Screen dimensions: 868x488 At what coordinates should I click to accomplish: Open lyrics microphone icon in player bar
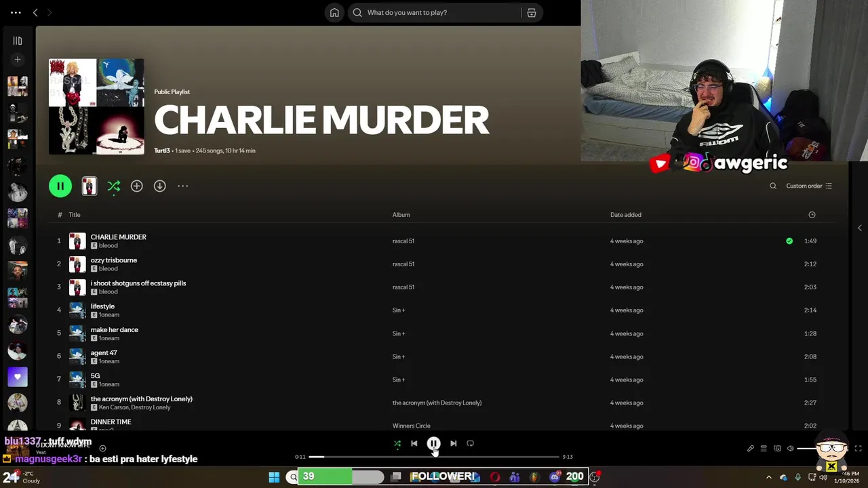751,449
